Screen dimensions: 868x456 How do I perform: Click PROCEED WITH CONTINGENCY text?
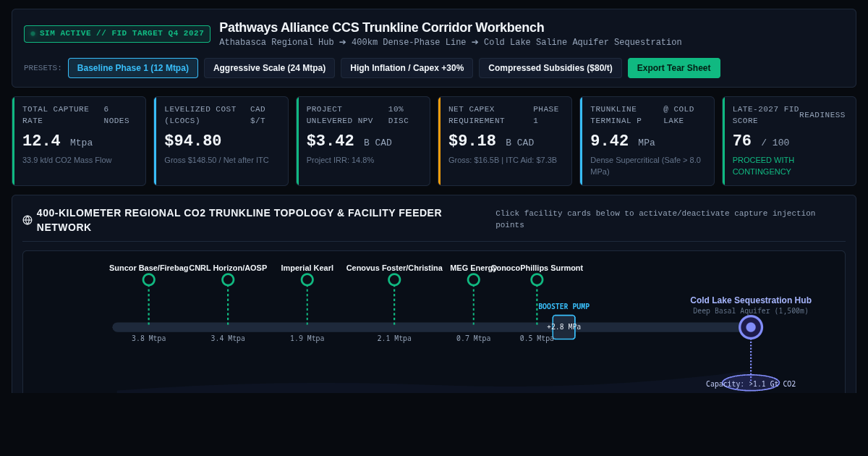click(x=763, y=166)
